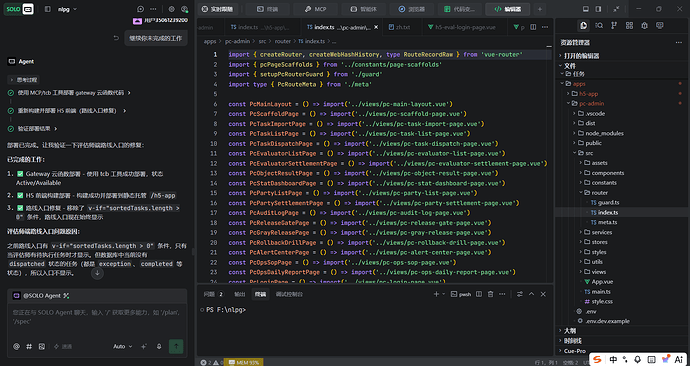Switch to the 调试控制台 debug console tab

point(289,294)
